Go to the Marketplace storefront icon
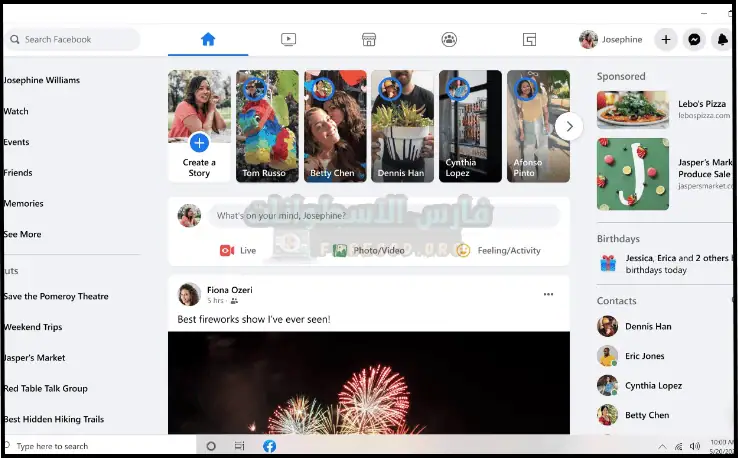 pos(368,40)
